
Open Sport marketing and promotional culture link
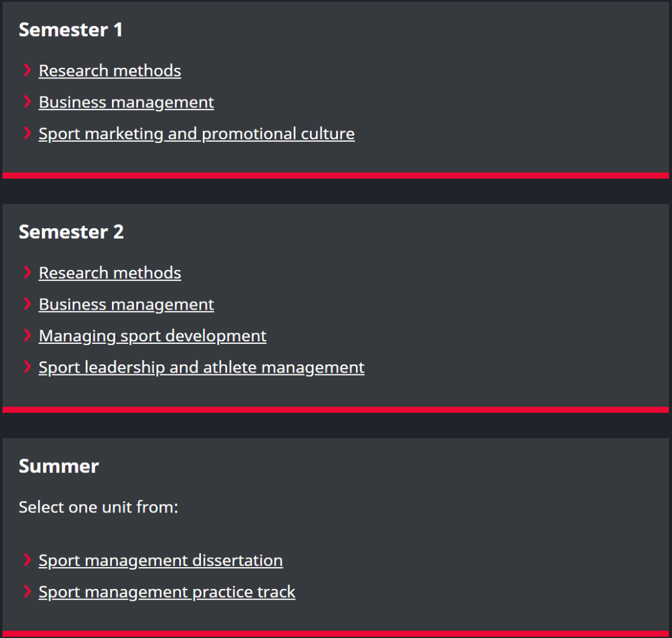(196, 134)
